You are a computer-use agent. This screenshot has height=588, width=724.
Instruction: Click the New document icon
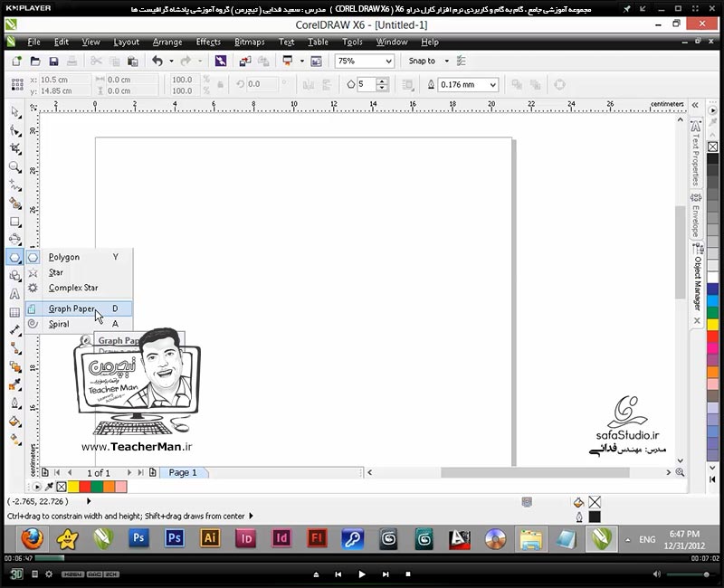click(x=16, y=61)
